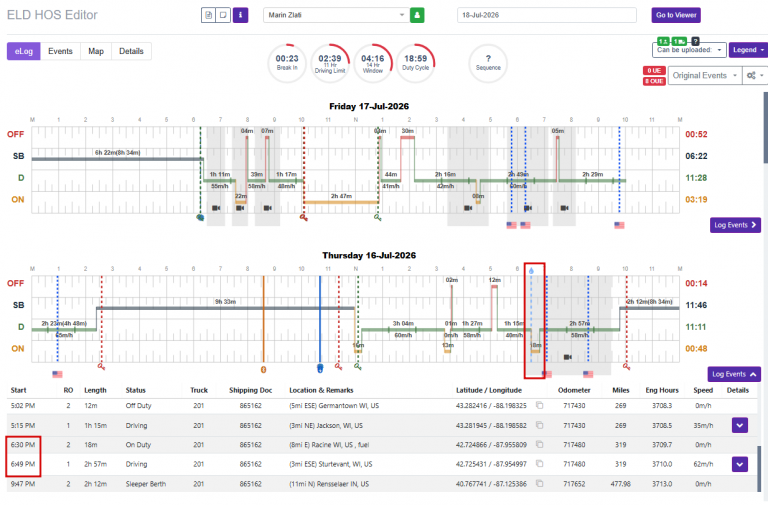Collapse Log Events for Thursday 16-Jul-2026
The width and height of the screenshot is (768, 505).
734,374
